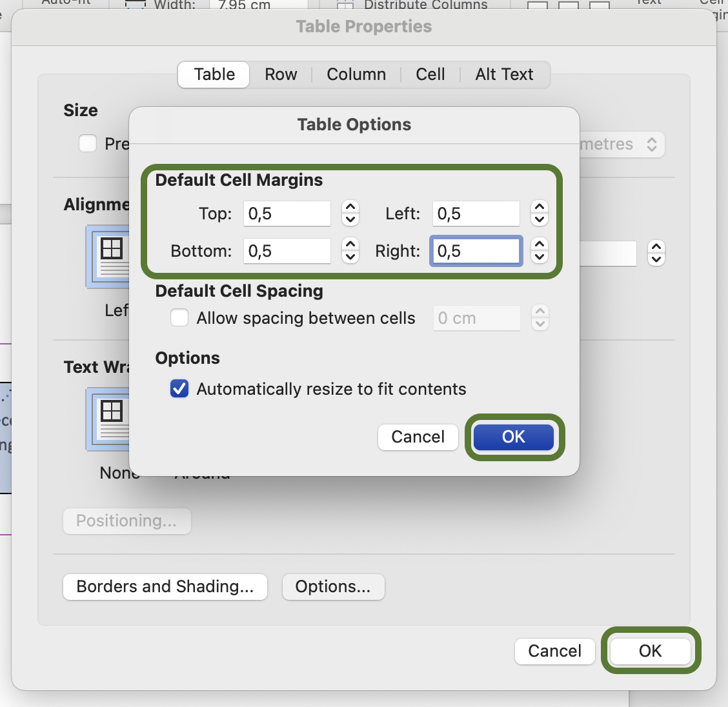Click Distribute Columns in the ribbon
The height and width of the screenshot is (707, 728).
[x=412, y=5]
